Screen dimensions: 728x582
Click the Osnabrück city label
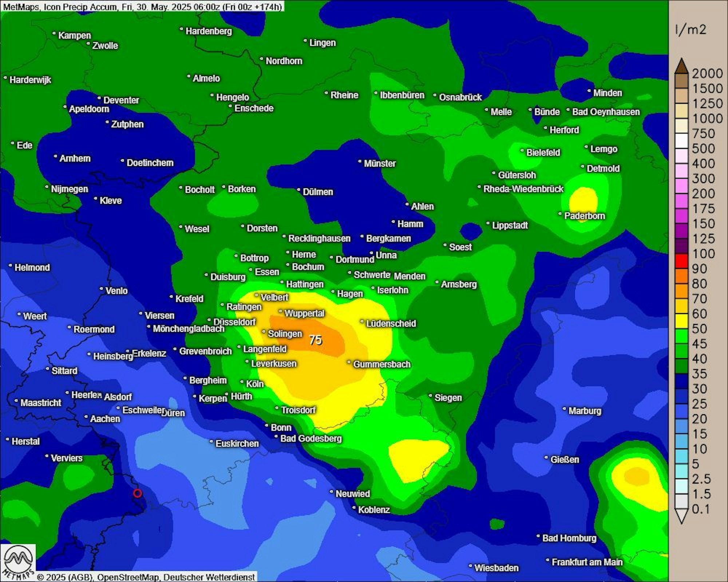pos(460,97)
